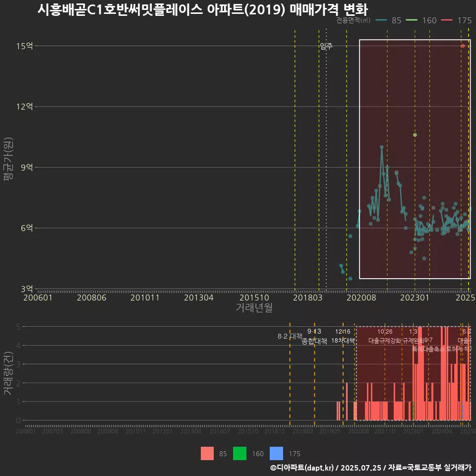Click the 9·13 종합대책 policy label
476x476 pixels.
tap(314, 336)
